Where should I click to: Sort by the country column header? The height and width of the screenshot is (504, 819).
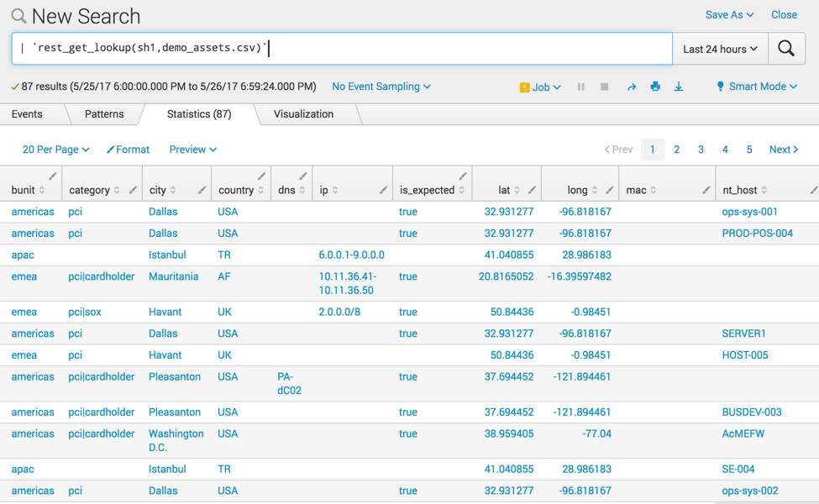(241, 190)
